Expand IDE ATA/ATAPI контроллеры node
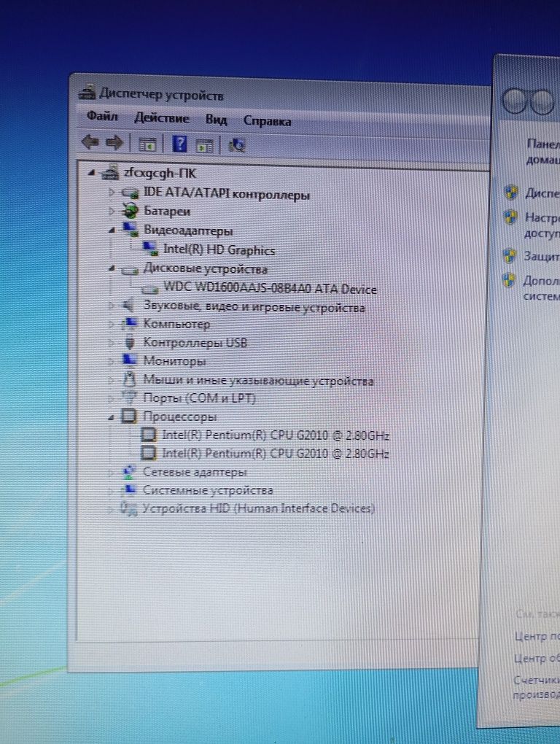The height and width of the screenshot is (744, 560). (x=112, y=192)
